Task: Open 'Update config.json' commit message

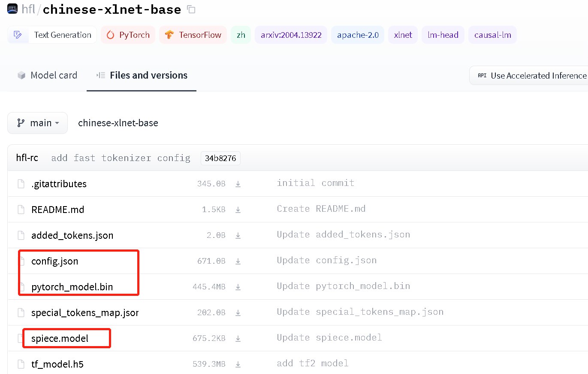Action: tap(327, 260)
